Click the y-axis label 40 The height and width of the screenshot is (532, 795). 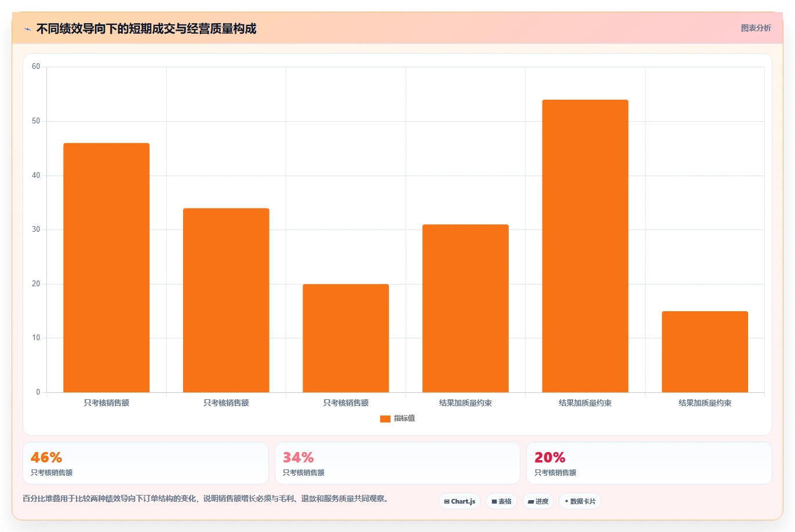pos(36,176)
